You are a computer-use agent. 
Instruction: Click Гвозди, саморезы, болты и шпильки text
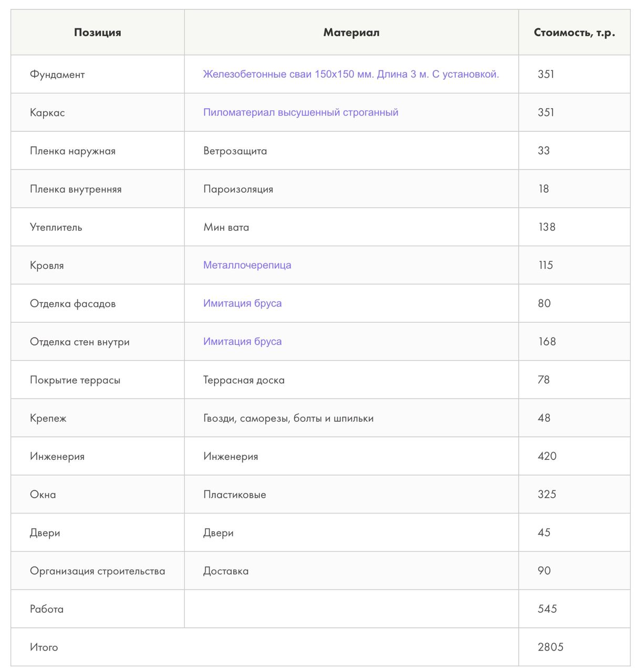pyautogui.click(x=288, y=418)
